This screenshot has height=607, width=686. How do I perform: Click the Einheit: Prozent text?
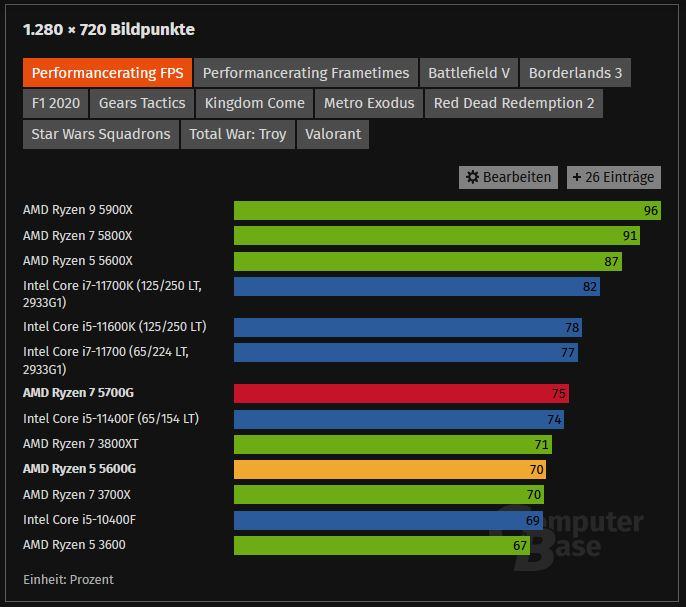68,580
